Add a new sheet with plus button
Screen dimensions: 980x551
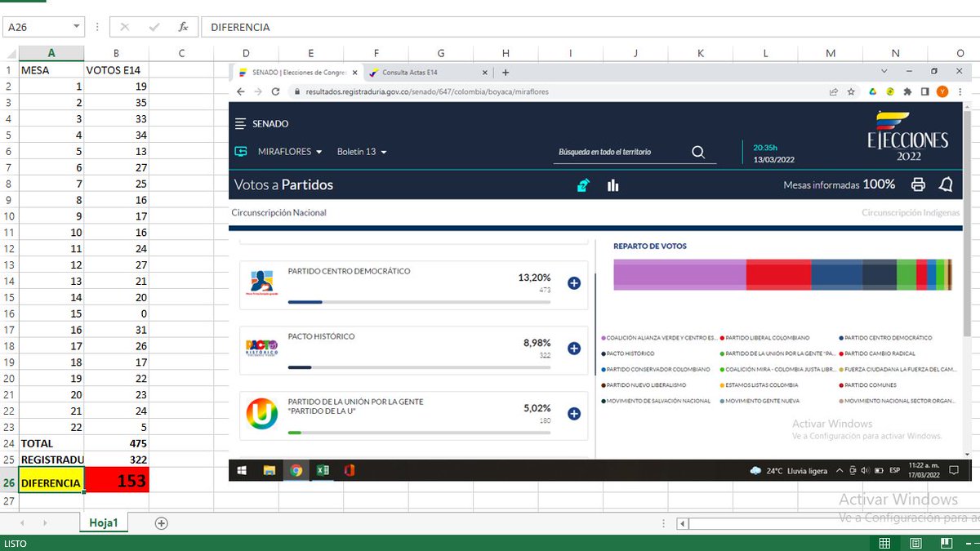click(x=161, y=523)
